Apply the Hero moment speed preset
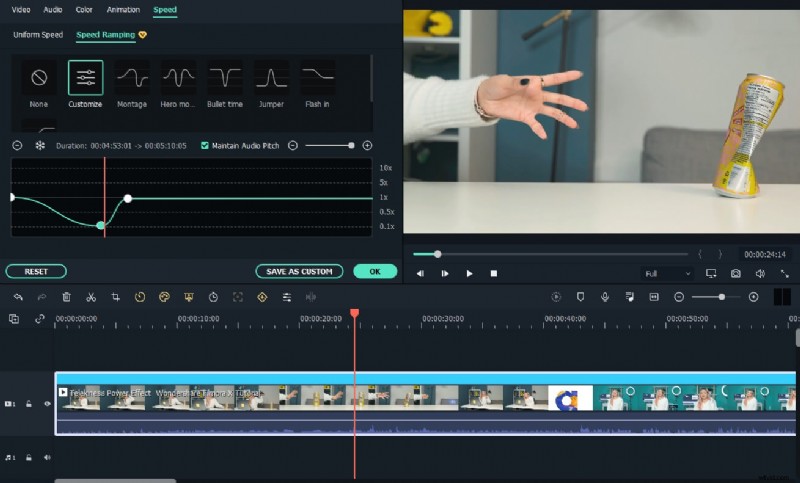Image resolution: width=800 pixels, height=483 pixels. click(178, 84)
